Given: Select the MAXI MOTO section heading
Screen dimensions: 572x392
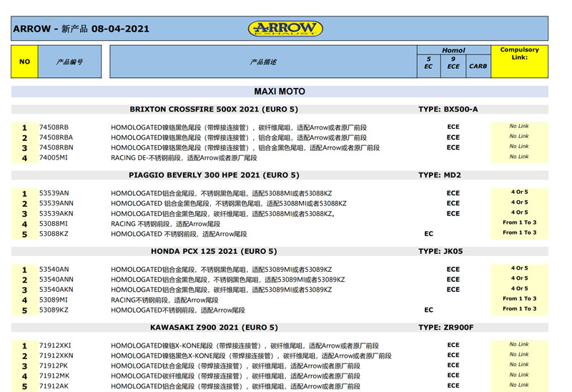Looking at the screenshot, I should (x=280, y=92).
